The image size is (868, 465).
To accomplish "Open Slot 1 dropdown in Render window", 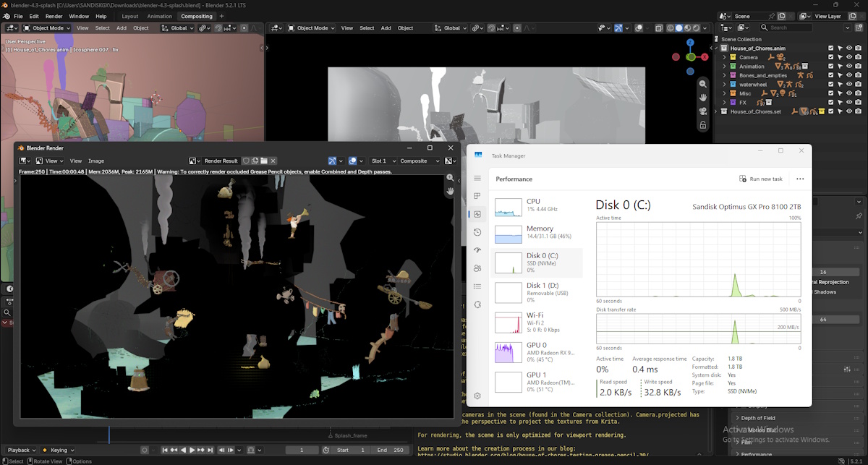I will coord(383,161).
